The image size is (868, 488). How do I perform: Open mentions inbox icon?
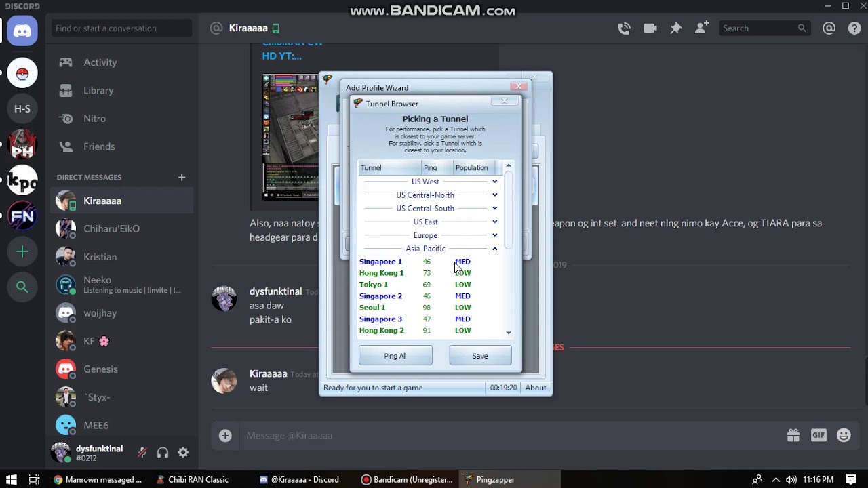tap(829, 28)
